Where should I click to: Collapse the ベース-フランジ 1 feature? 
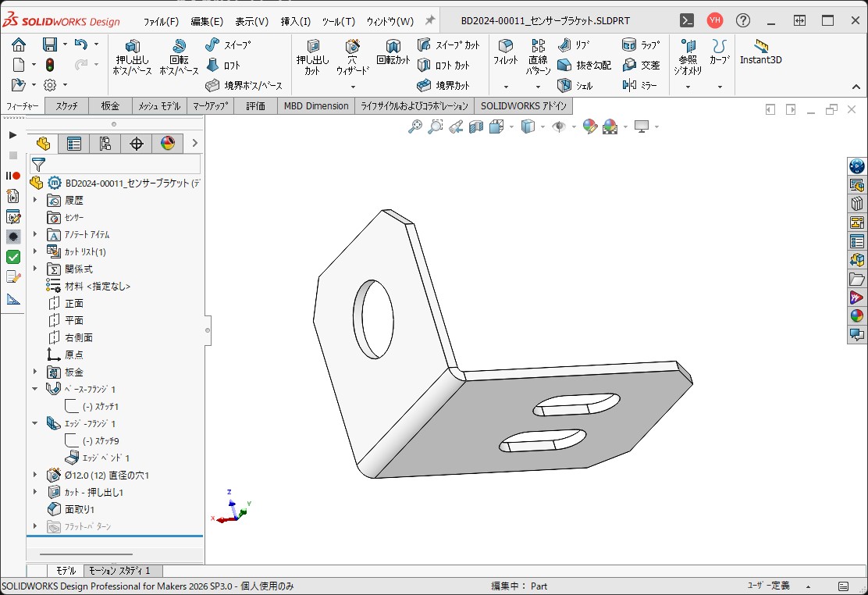35,389
